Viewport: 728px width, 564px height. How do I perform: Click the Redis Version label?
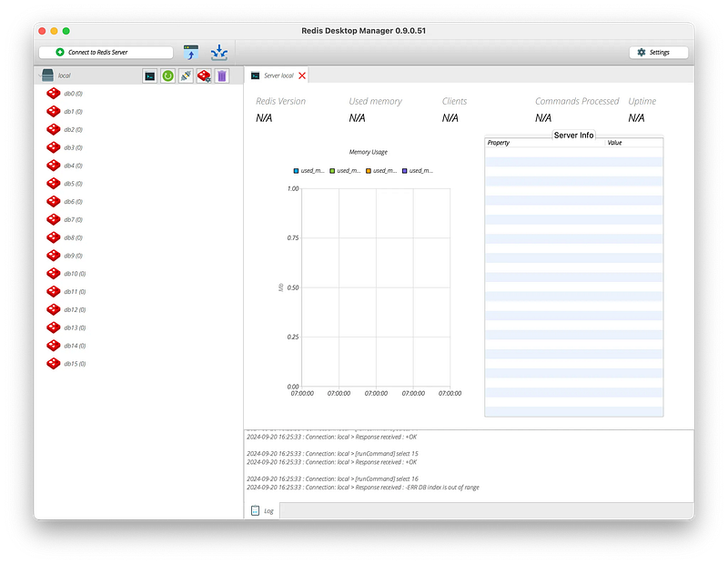click(x=281, y=101)
